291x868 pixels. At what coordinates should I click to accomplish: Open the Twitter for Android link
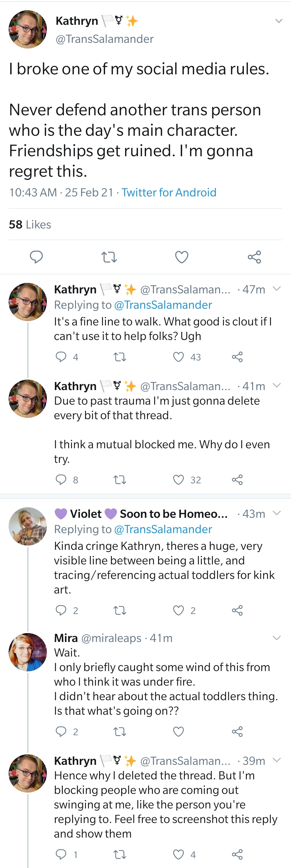169,192
